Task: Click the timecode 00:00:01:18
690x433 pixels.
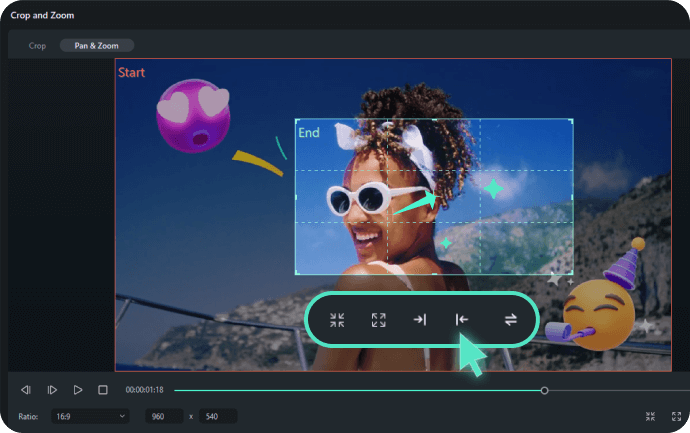Action: tap(144, 390)
